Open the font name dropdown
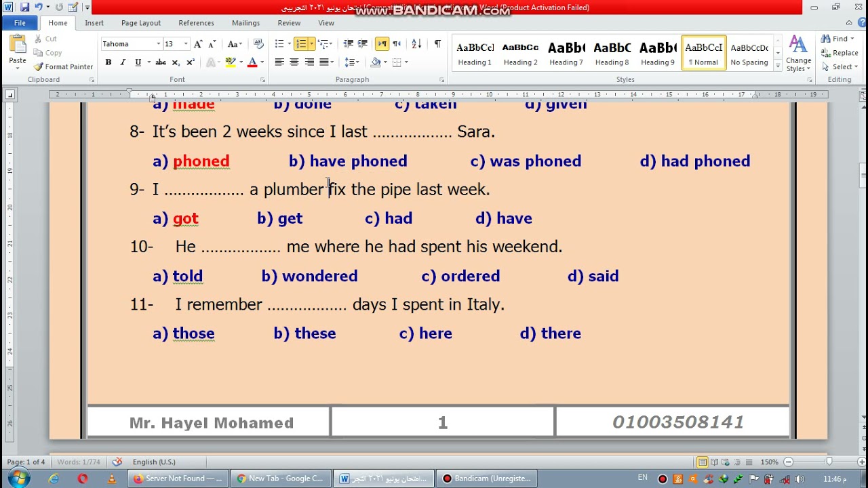 click(159, 44)
